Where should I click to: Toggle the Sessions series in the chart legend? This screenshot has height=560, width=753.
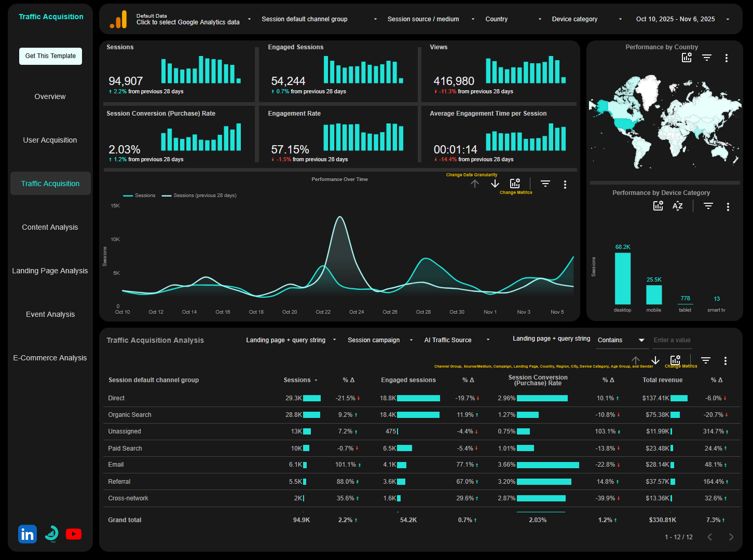139,195
